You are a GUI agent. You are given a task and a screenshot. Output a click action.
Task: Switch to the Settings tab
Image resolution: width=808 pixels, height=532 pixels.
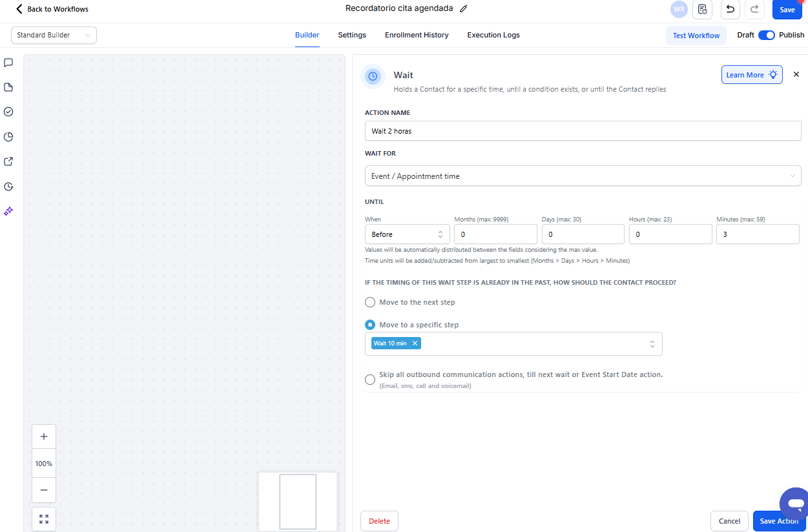[352, 36]
